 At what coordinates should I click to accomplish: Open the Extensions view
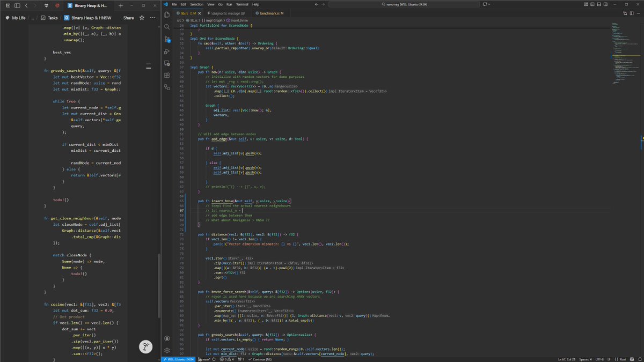click(167, 75)
